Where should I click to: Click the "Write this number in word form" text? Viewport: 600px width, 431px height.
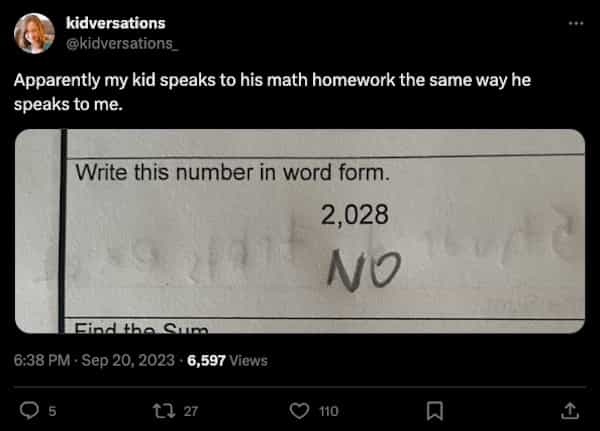tap(231, 172)
